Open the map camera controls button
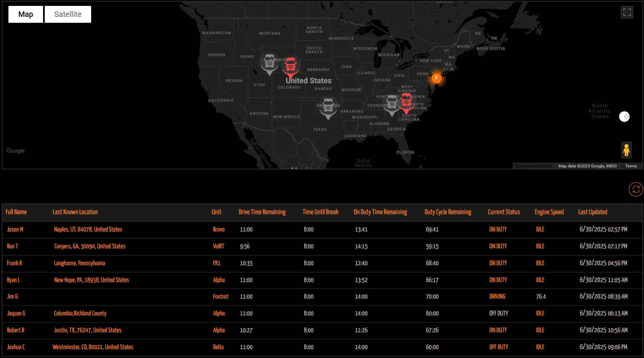 pyautogui.click(x=624, y=117)
